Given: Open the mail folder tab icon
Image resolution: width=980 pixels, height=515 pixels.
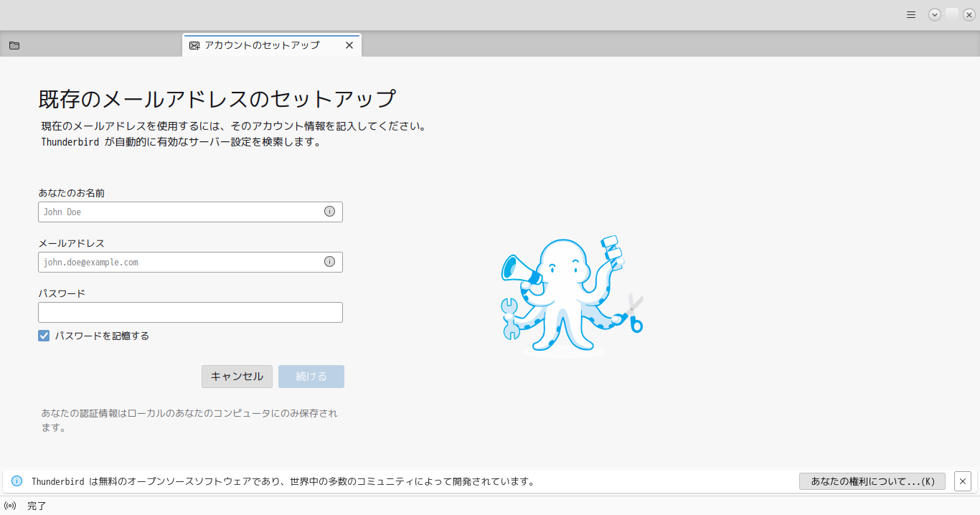Looking at the screenshot, I should [14, 45].
